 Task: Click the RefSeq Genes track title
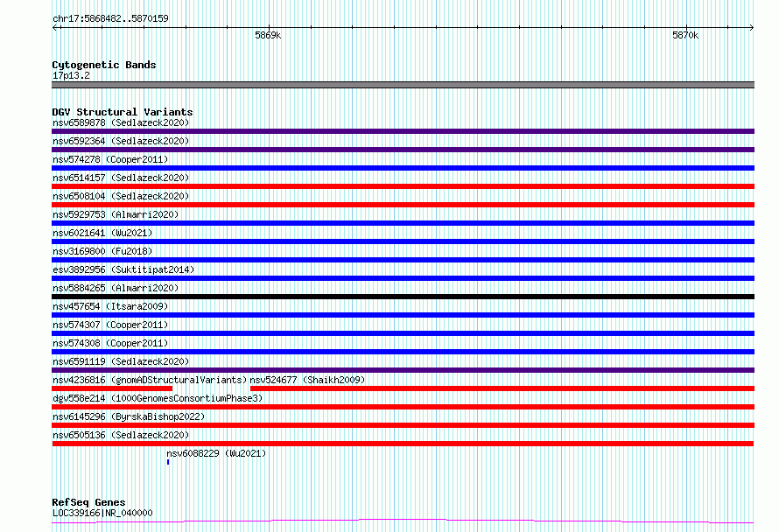click(88, 502)
